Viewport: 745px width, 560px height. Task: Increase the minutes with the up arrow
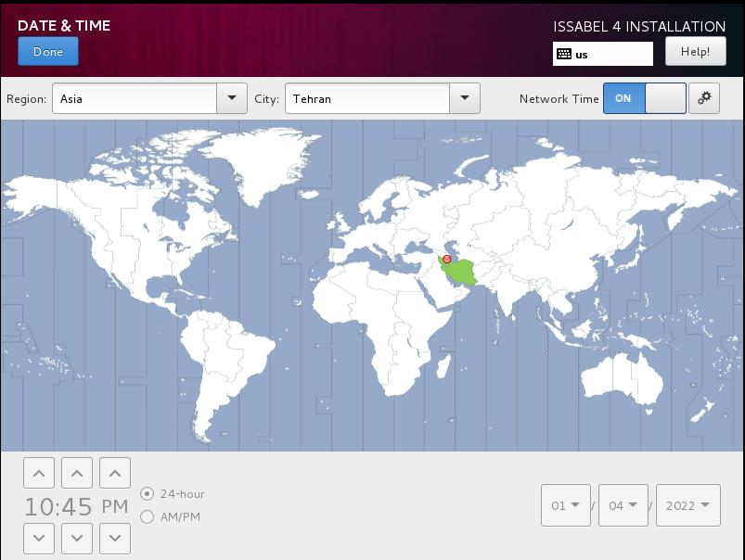[77, 474]
